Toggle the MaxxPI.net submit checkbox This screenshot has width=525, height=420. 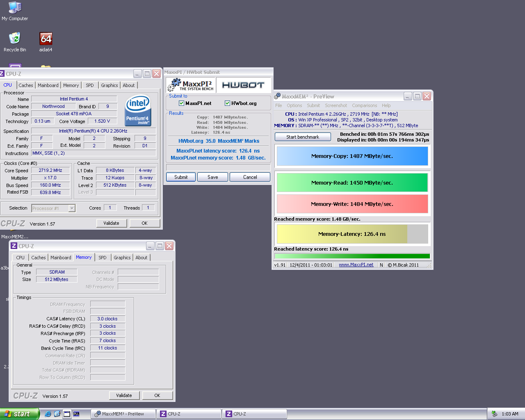click(x=181, y=103)
